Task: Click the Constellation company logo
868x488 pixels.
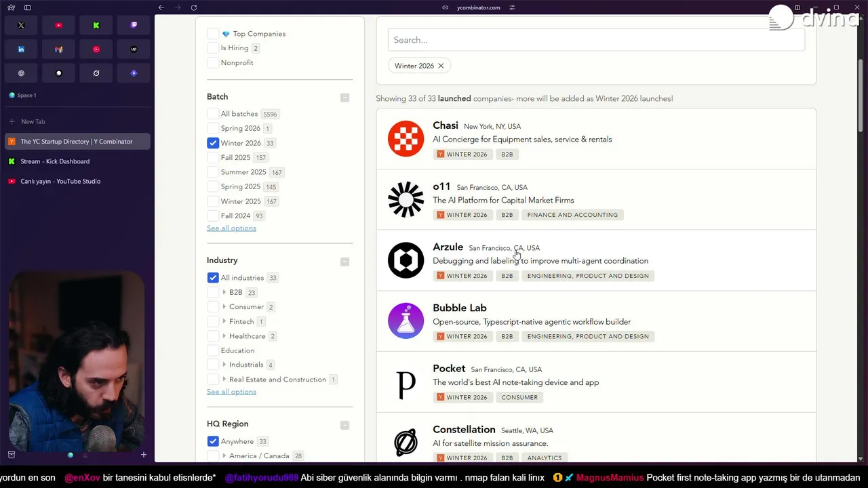Action: 406,443
